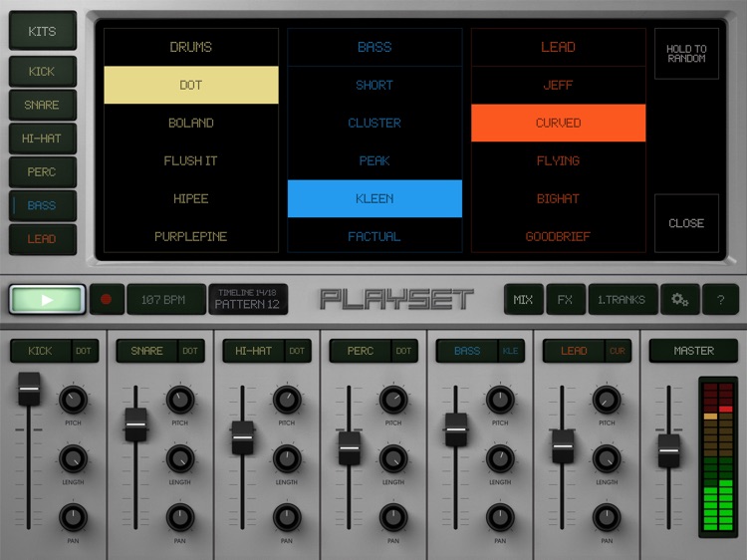This screenshot has width=747, height=560.
Task: Open settings with the gear icon
Action: click(679, 299)
